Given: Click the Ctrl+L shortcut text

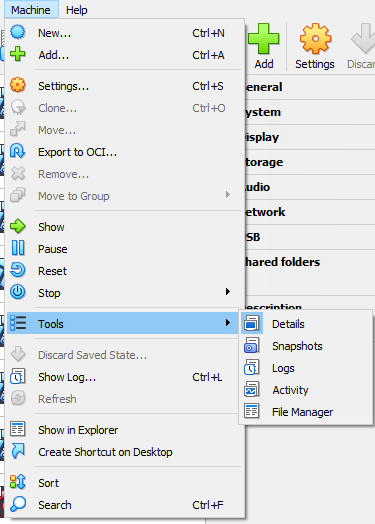Looking at the screenshot, I should pos(207,377).
